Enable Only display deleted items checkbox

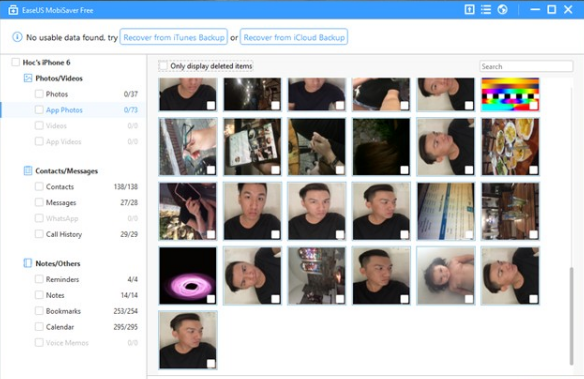(x=163, y=66)
